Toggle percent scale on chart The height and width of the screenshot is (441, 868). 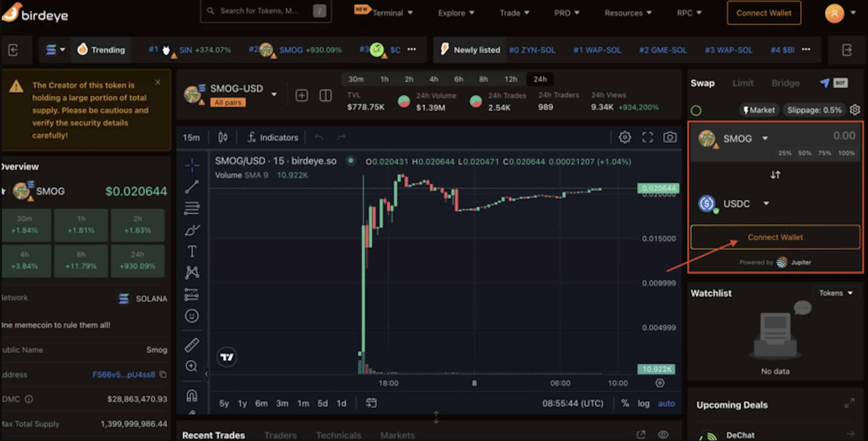click(625, 403)
